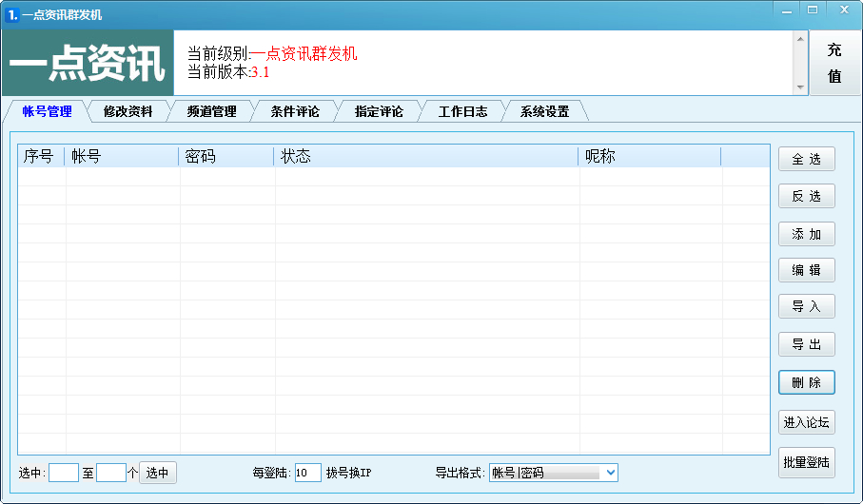Click scroll-down arrow in info panel
Viewport: 863px width, 504px height.
pyautogui.click(x=800, y=87)
